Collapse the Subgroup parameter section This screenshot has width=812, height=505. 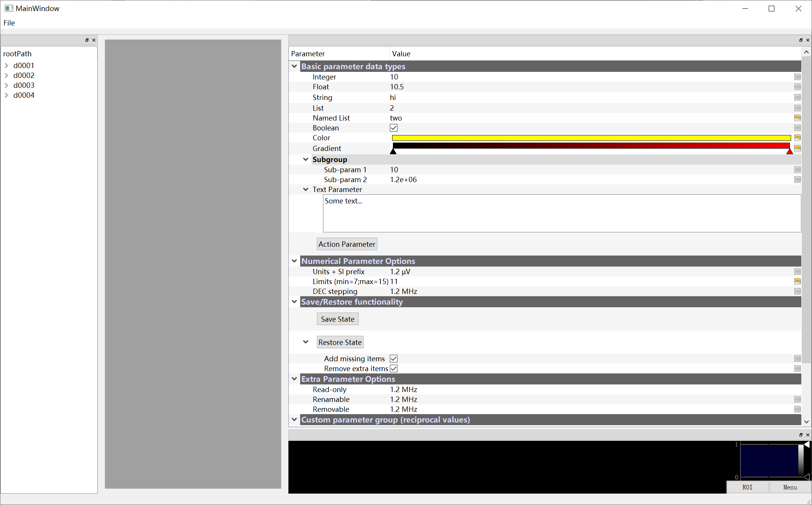(x=306, y=159)
